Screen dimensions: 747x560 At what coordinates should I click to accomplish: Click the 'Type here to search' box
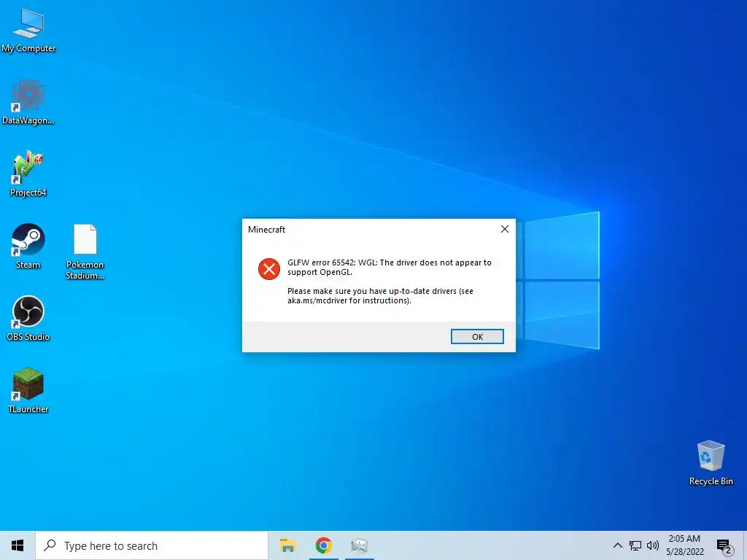(x=152, y=545)
